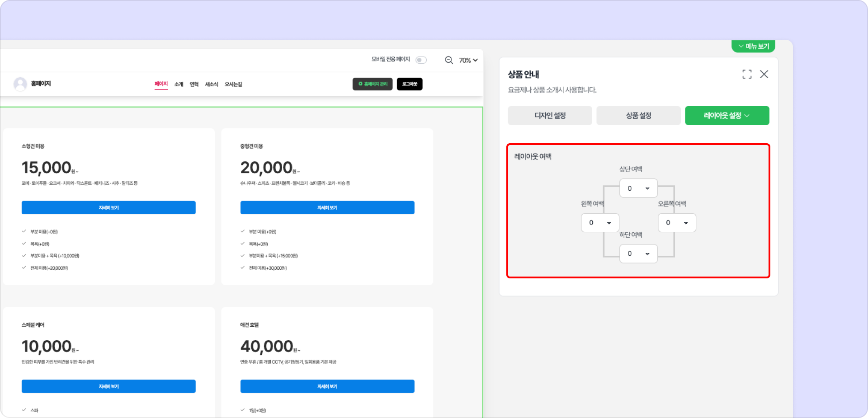The height and width of the screenshot is (418, 868).
Task: Close the 상품 안내 panel
Action: (x=764, y=74)
